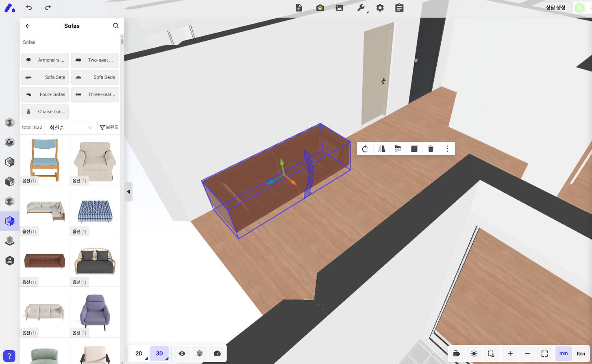This screenshot has height=364, width=592.
Task: Set units to ft/in
Action: [581, 353]
